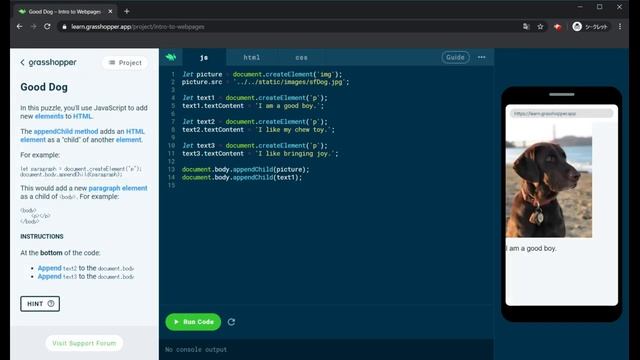
Task: Reset code with the circular arrow icon
Action: 231,322
